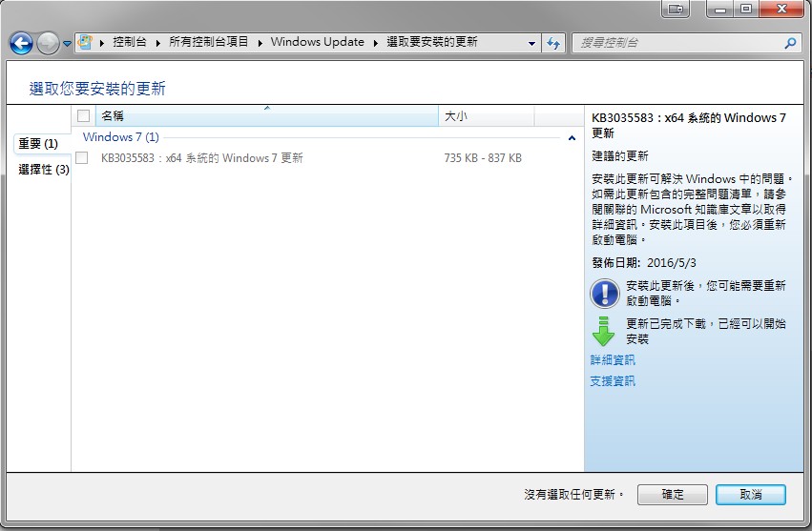Click into the 搜尋控制台 search field
Screen dimensions: 812x531
(x=677, y=43)
